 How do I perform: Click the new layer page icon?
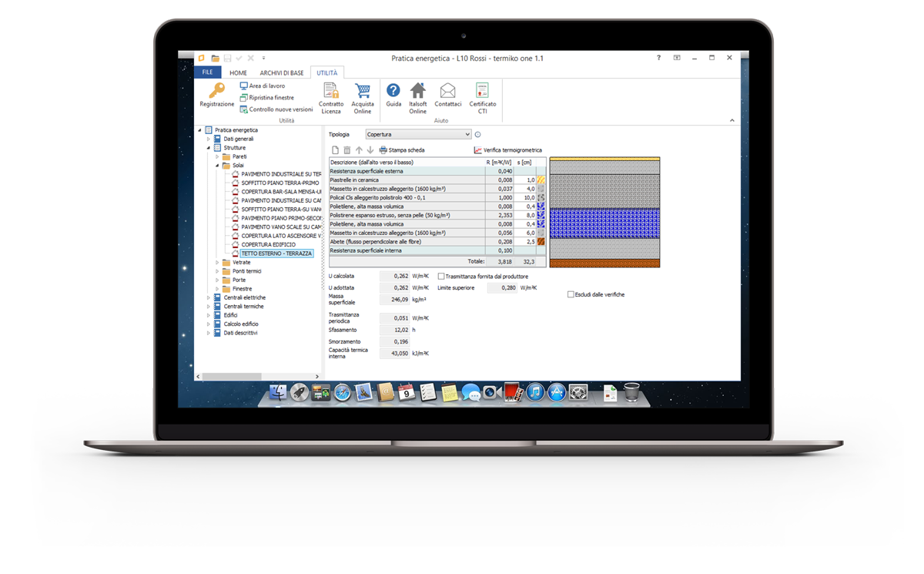pos(335,150)
